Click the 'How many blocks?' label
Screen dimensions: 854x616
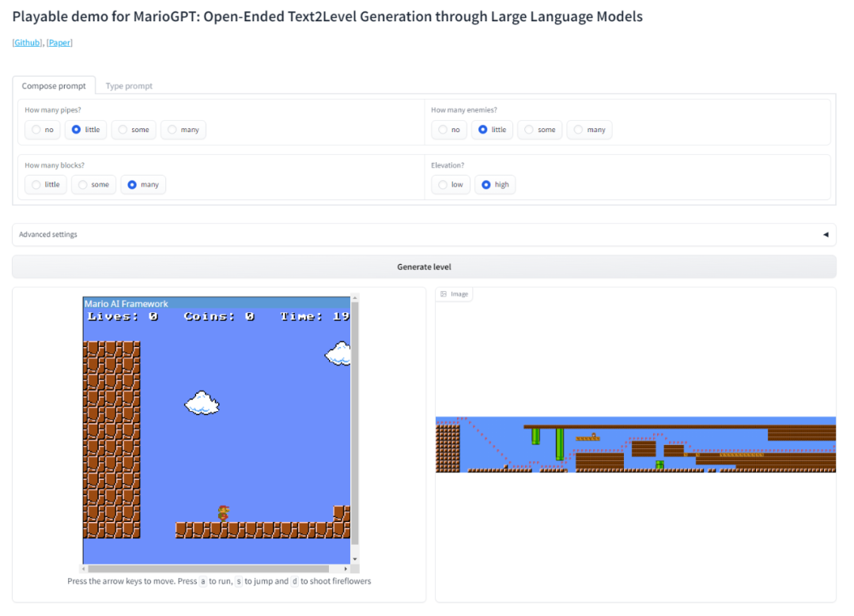point(55,165)
